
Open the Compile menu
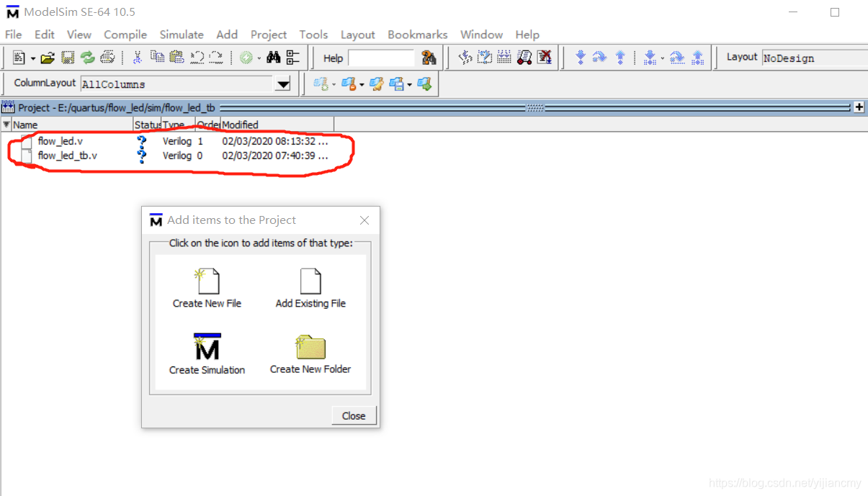click(125, 35)
